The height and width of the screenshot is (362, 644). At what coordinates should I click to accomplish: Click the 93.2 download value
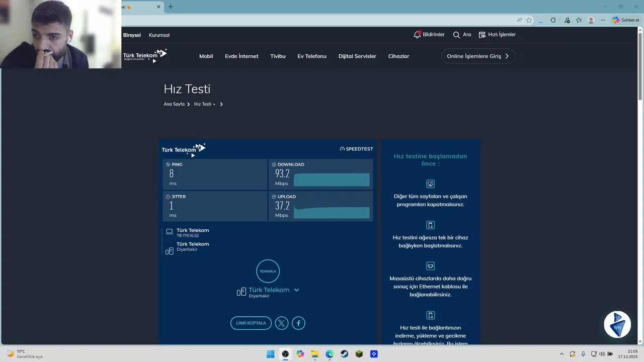click(282, 174)
